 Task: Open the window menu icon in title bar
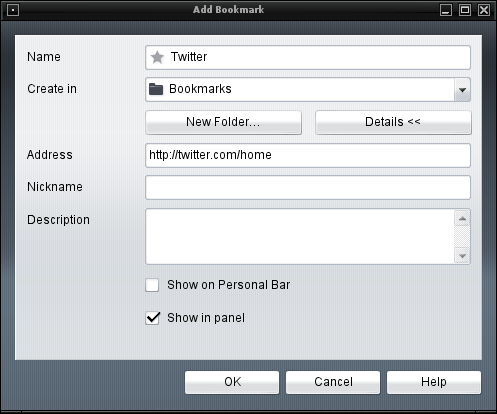[x=13, y=10]
